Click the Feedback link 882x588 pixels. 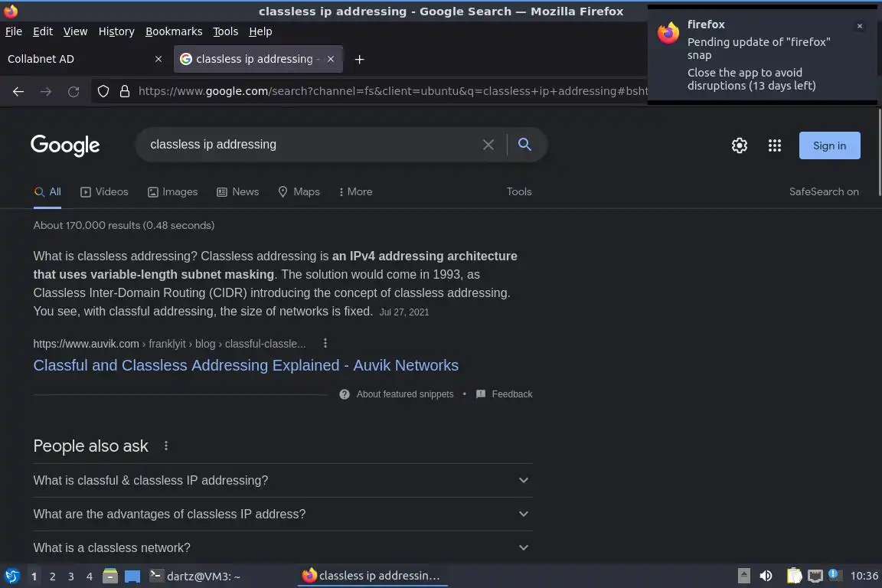point(512,394)
